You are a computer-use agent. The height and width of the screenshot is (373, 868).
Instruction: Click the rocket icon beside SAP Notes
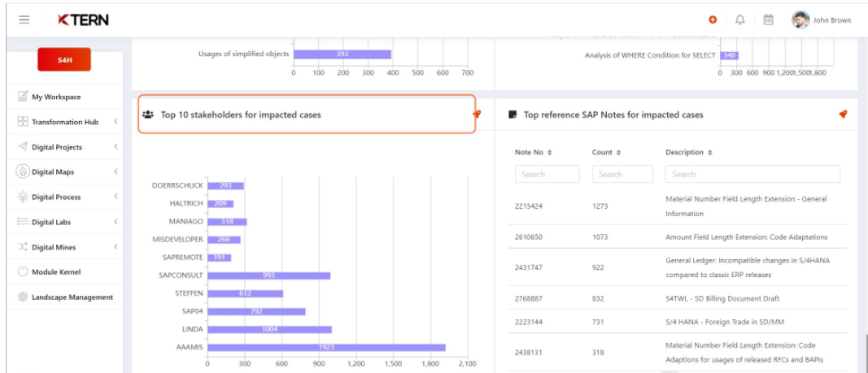tap(843, 115)
